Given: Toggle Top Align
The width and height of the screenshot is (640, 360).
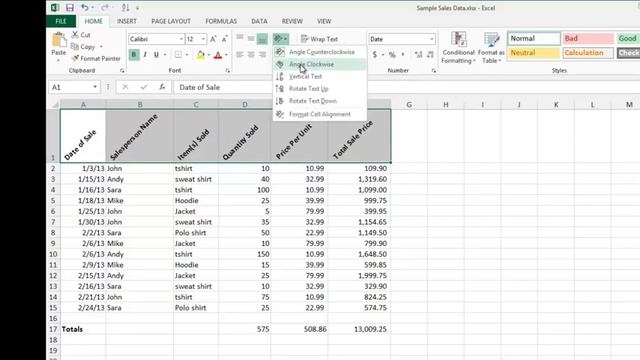Looking at the screenshot, I should [x=240, y=39].
